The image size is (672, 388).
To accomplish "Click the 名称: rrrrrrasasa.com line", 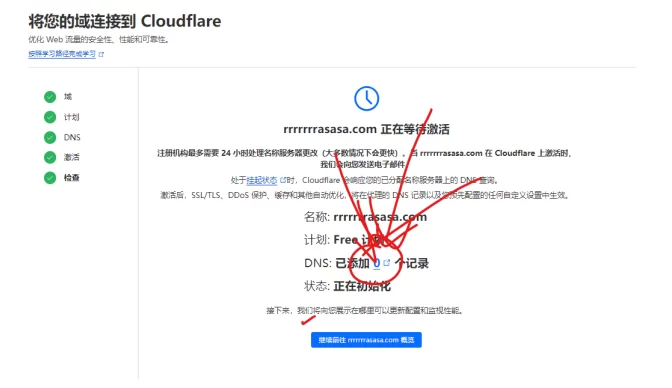I will [x=366, y=217].
